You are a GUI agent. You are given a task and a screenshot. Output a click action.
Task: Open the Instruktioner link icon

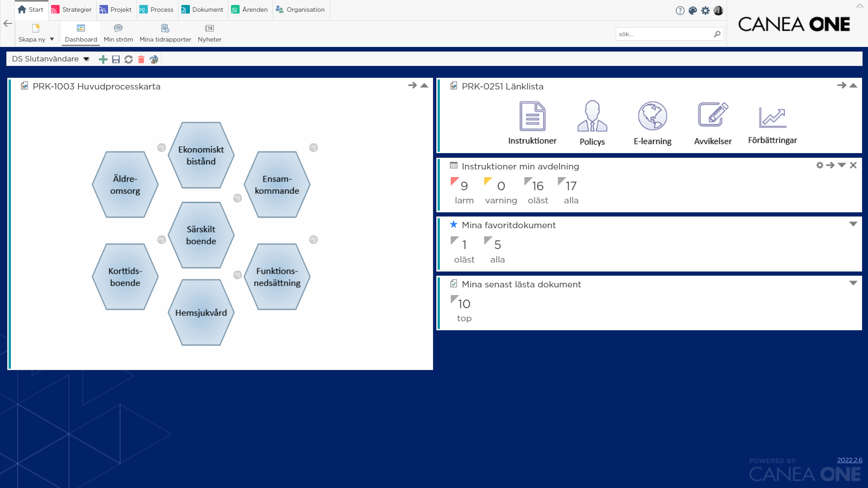point(532,116)
